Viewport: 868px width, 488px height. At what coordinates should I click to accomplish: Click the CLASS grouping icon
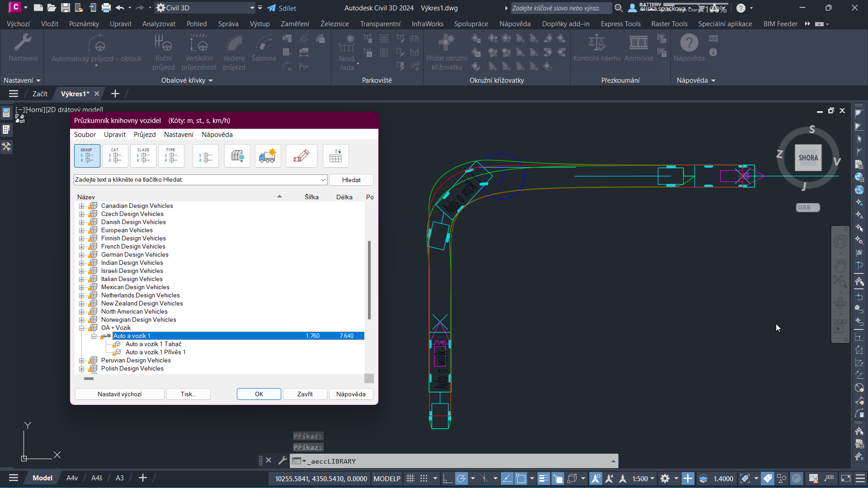(143, 156)
